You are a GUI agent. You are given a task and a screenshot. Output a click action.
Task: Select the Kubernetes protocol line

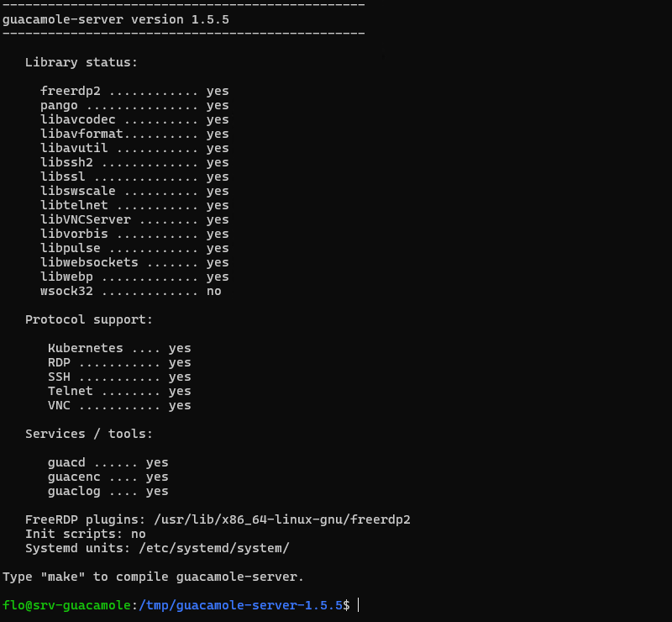pyautogui.click(x=119, y=348)
